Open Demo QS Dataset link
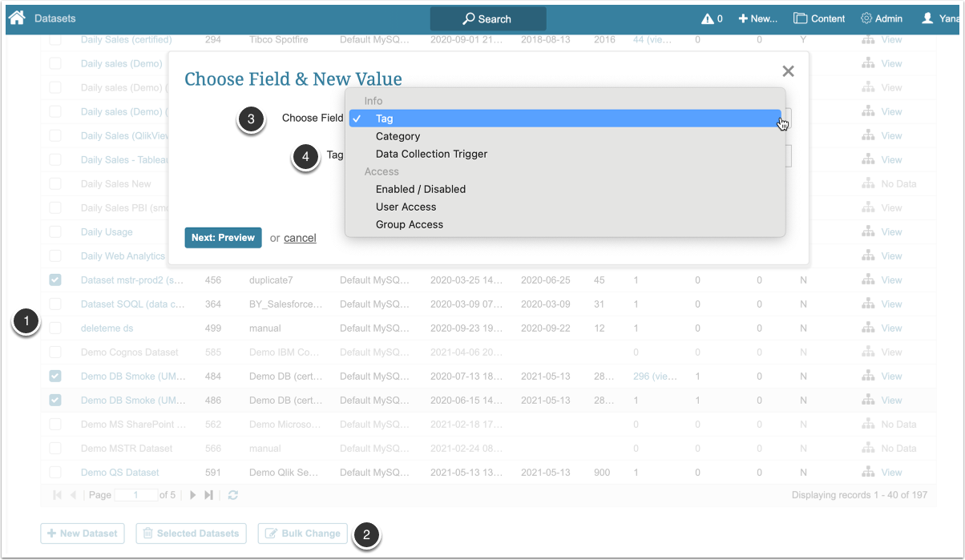The height and width of the screenshot is (560, 965). 120,473
